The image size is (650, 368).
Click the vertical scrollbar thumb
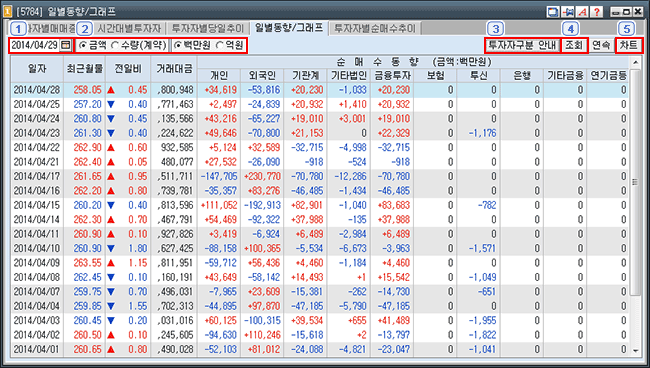[635, 182]
